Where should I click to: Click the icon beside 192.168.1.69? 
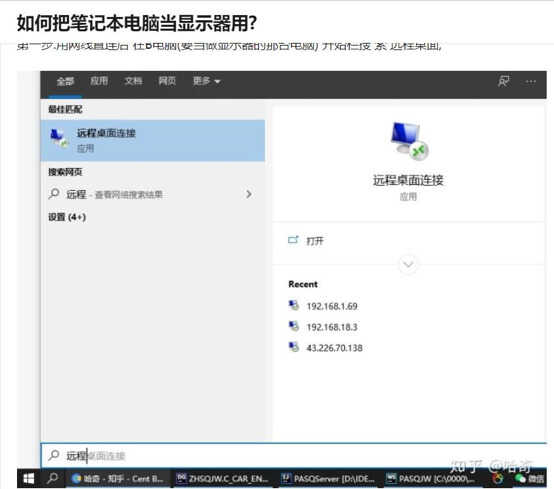[x=294, y=305]
